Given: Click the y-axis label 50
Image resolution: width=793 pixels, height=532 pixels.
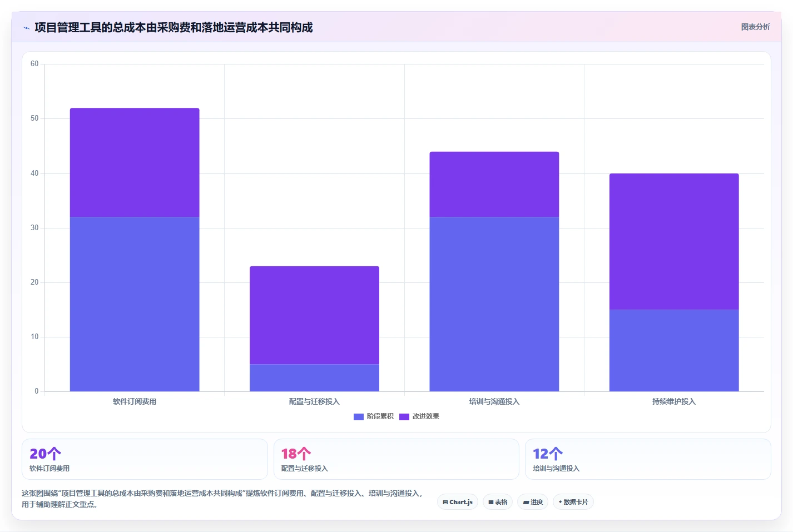Looking at the screenshot, I should (x=34, y=118).
